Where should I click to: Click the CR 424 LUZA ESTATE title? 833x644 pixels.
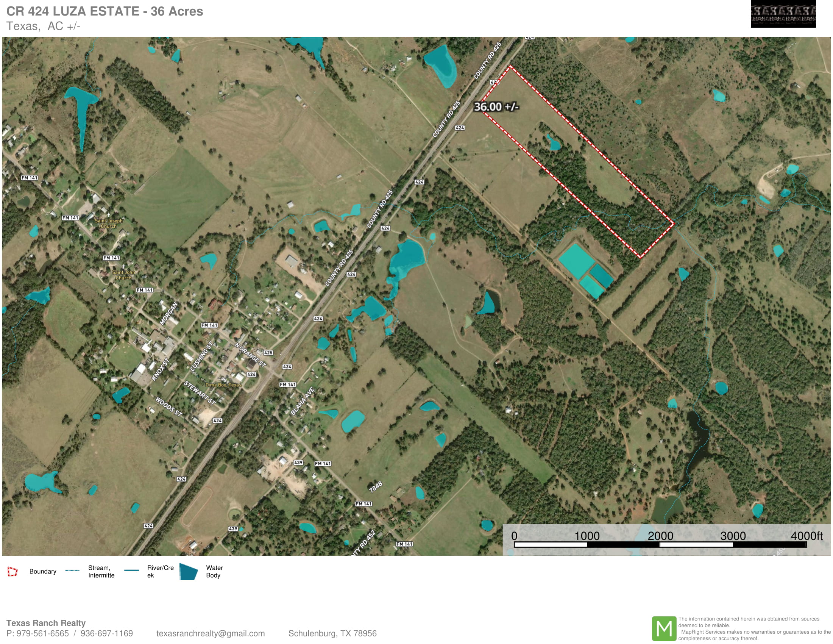coord(105,11)
